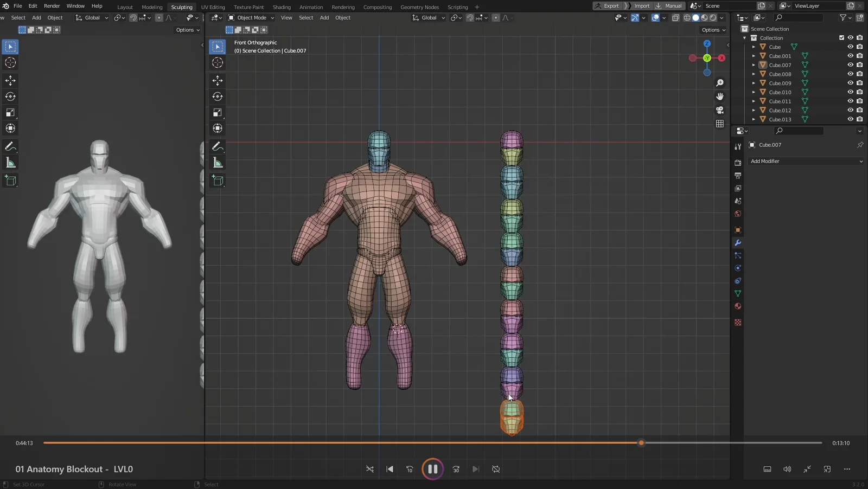Viewport: 868px width, 489px height.
Task: Disable Cube.013 visibility in the outliner
Action: coord(850,119)
